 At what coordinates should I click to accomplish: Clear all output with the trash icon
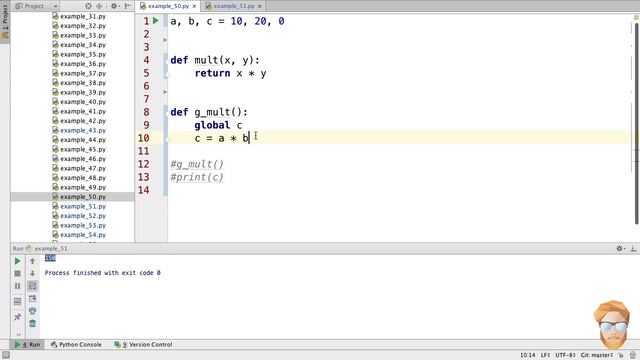[33, 324]
